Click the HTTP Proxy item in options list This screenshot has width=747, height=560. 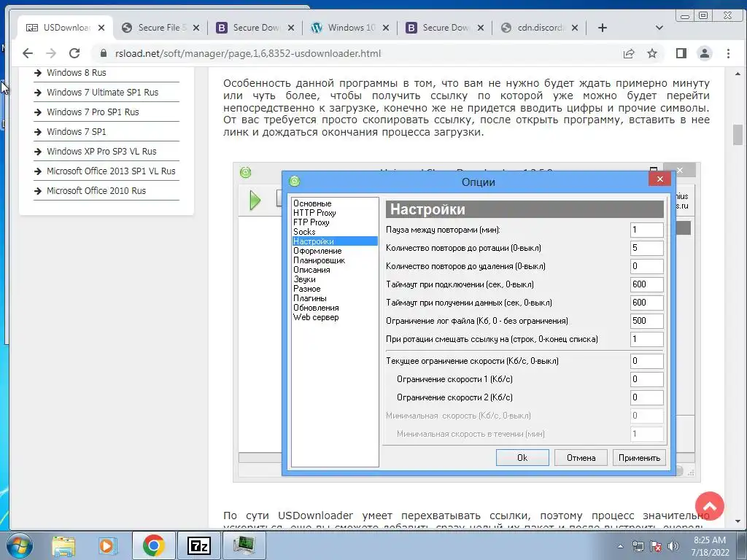click(x=314, y=213)
